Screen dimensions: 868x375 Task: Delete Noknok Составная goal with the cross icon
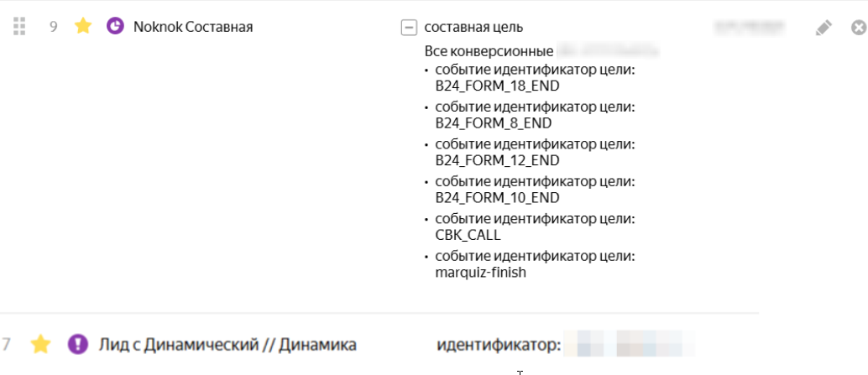[859, 27]
